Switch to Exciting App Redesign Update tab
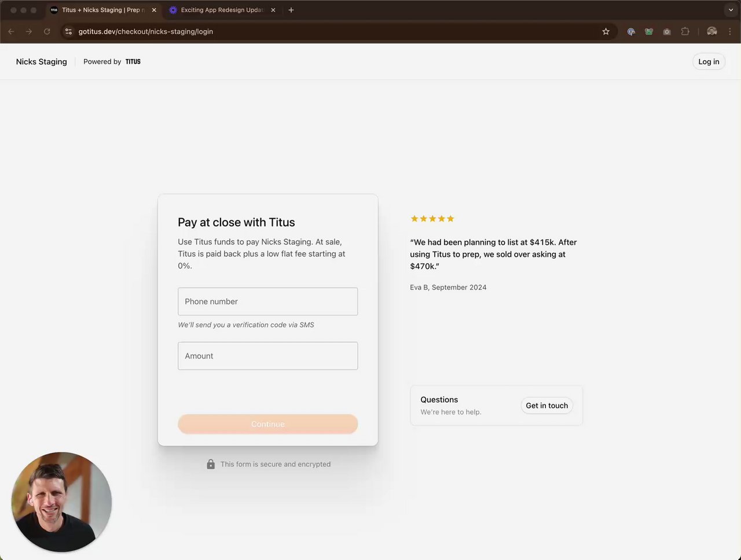The width and height of the screenshot is (741, 560). tap(222, 10)
